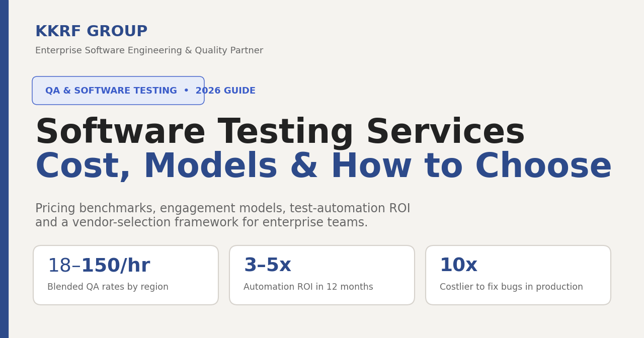Click the 'Cost, Models & How to Choose' heading

coord(324,166)
